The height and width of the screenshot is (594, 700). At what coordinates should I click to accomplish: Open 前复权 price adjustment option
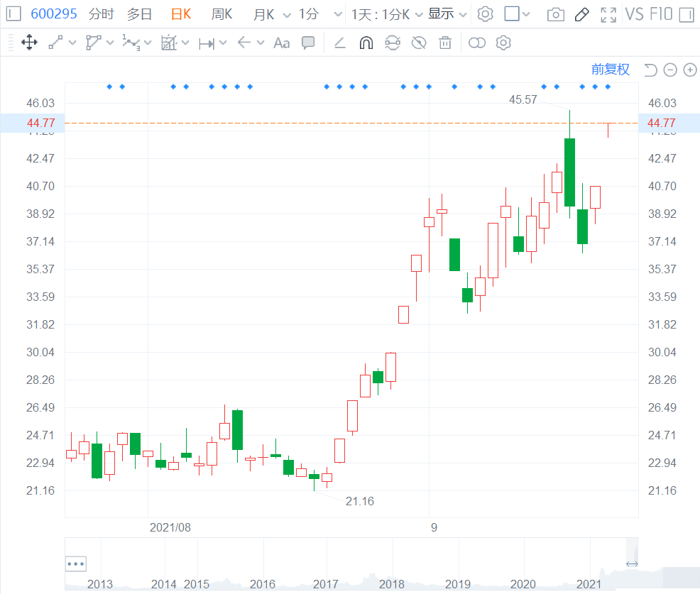click(x=611, y=69)
